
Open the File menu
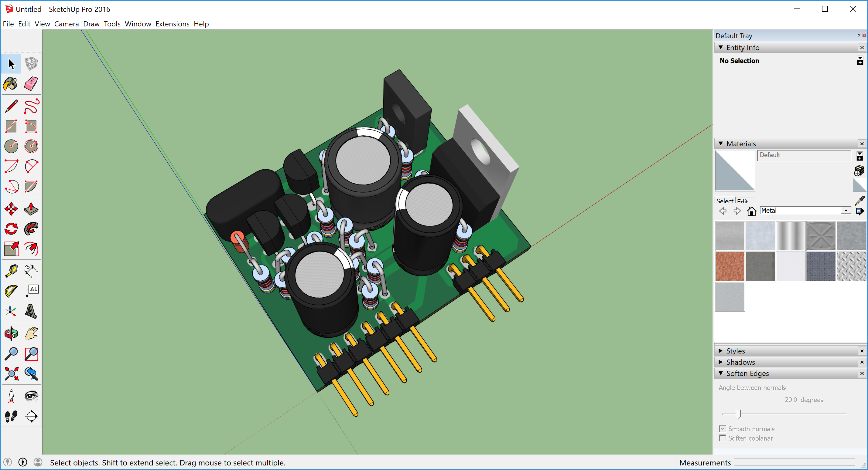click(8, 24)
